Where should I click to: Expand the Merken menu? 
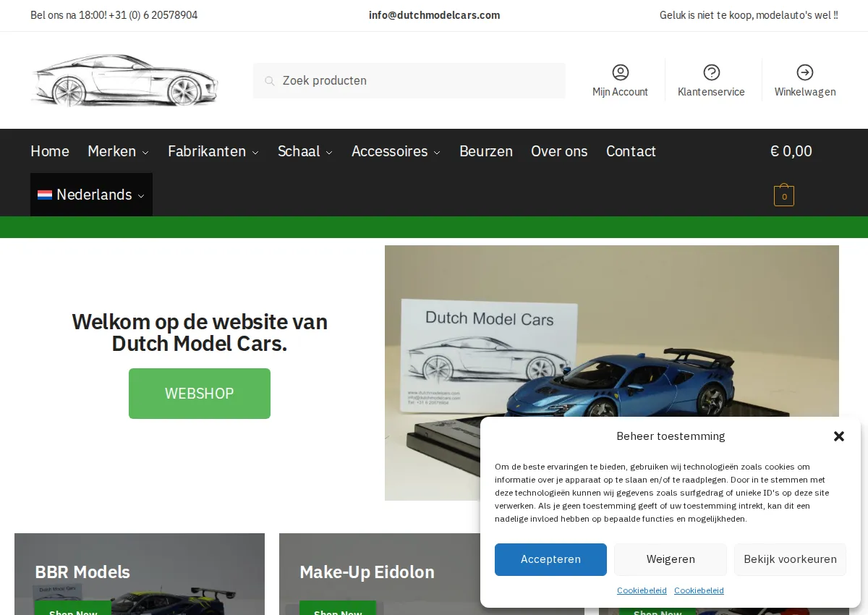pos(118,151)
